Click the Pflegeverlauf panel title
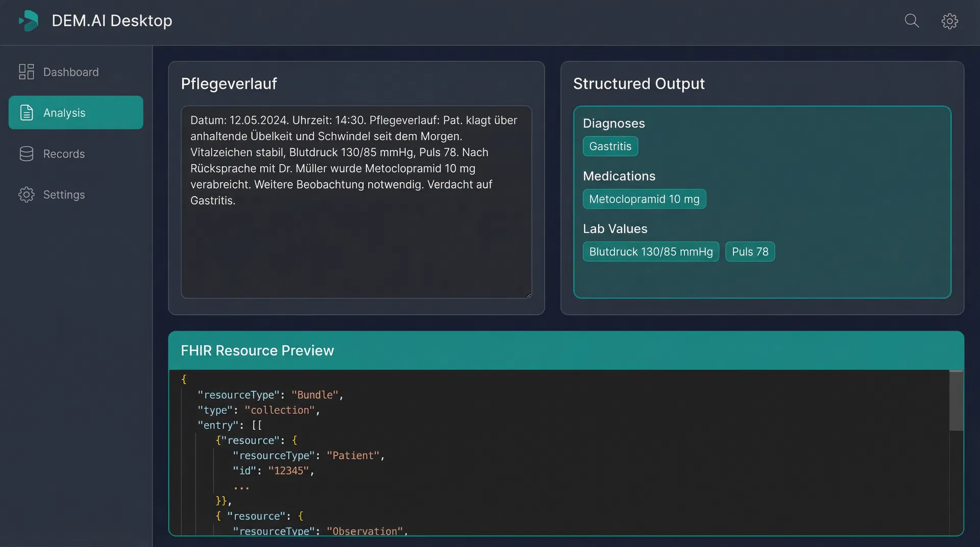The image size is (980, 547). (229, 84)
